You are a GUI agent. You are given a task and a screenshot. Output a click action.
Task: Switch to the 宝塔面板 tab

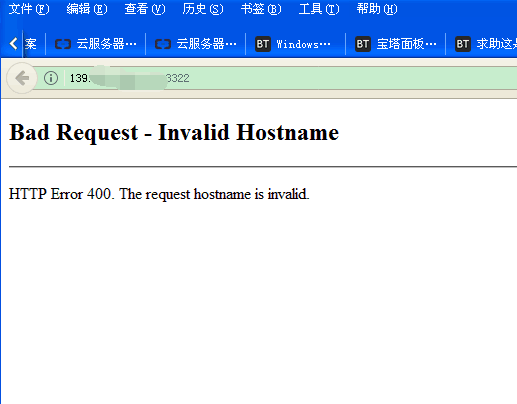tap(395, 44)
